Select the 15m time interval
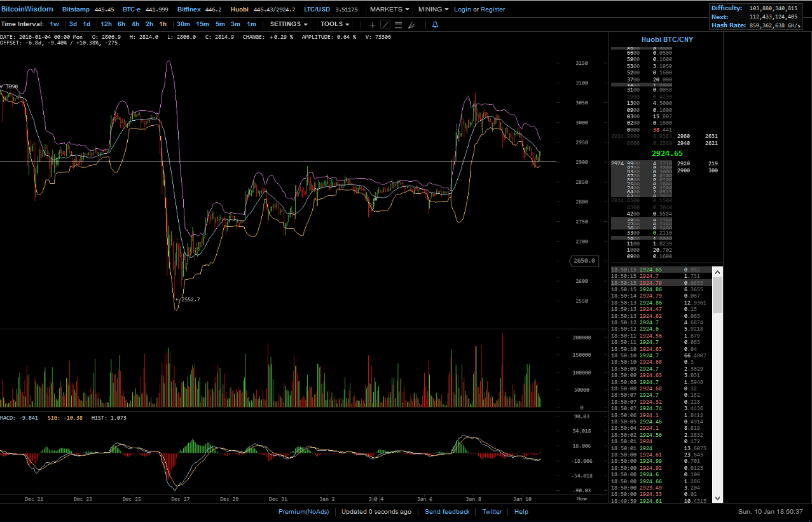812x522 pixels. [202, 24]
